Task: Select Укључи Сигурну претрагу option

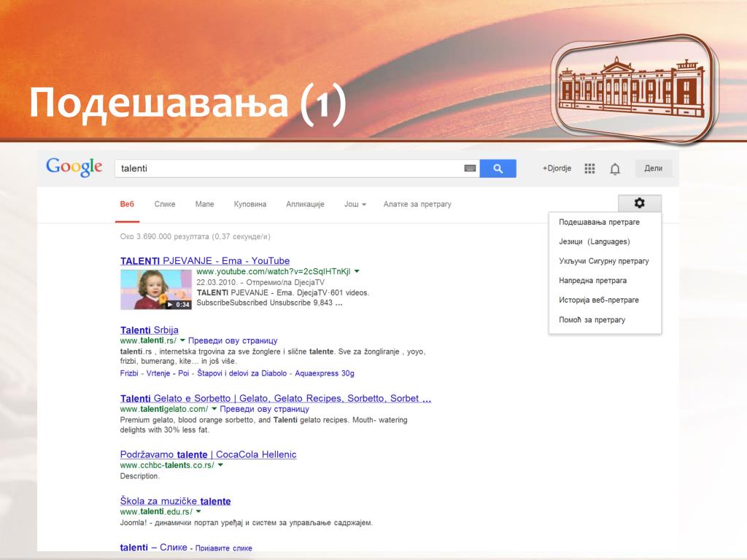Action: (x=605, y=261)
